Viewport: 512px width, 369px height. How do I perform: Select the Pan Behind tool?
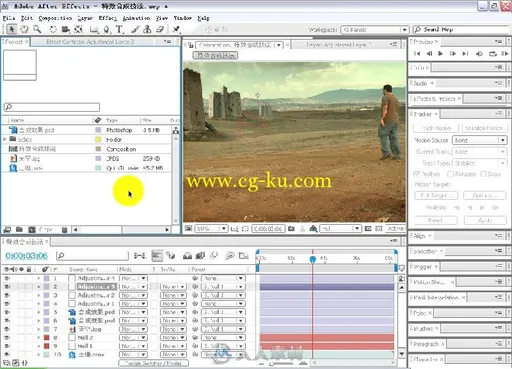(x=78, y=29)
